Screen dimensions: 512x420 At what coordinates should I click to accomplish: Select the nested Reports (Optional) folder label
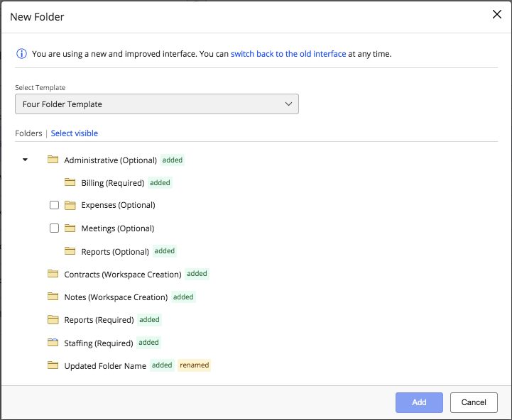click(115, 252)
